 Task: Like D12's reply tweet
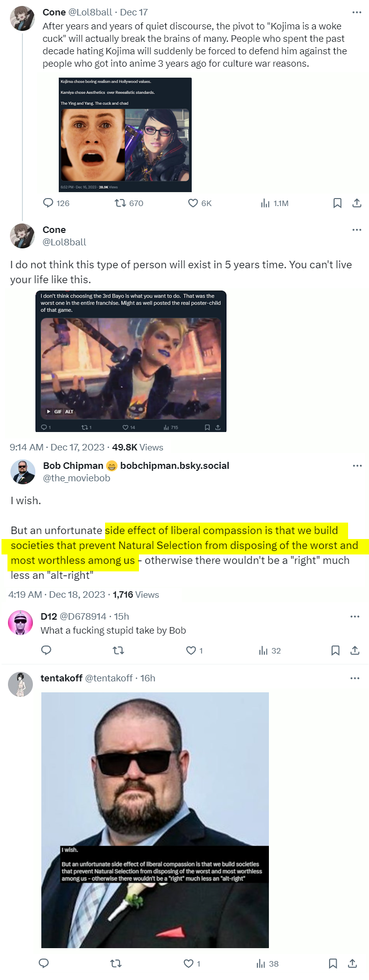[191, 651]
